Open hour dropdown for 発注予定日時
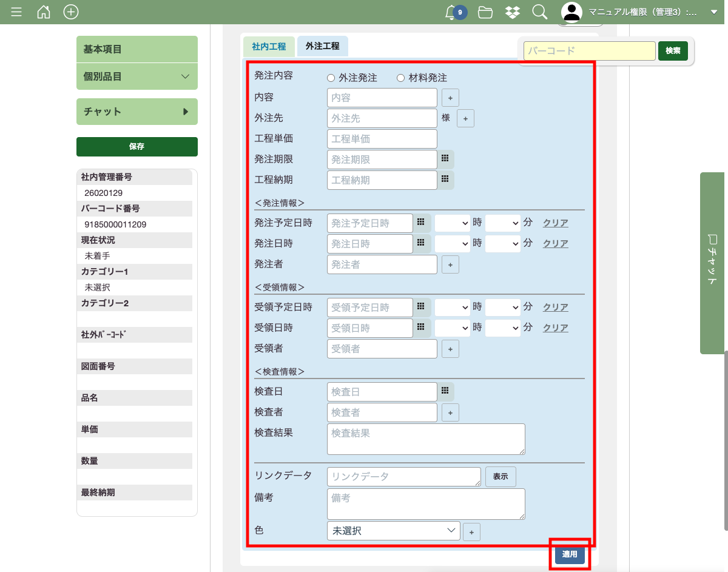Screen dimensions: 728x572 [x=452, y=223]
